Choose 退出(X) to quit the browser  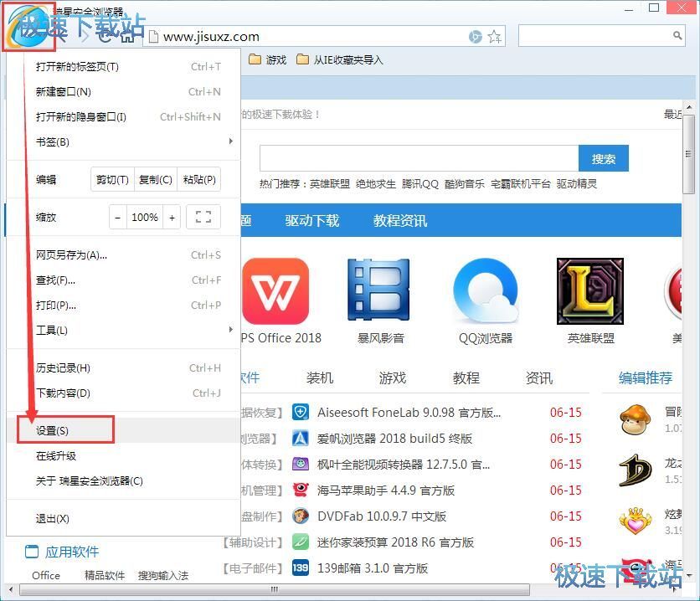point(123,518)
